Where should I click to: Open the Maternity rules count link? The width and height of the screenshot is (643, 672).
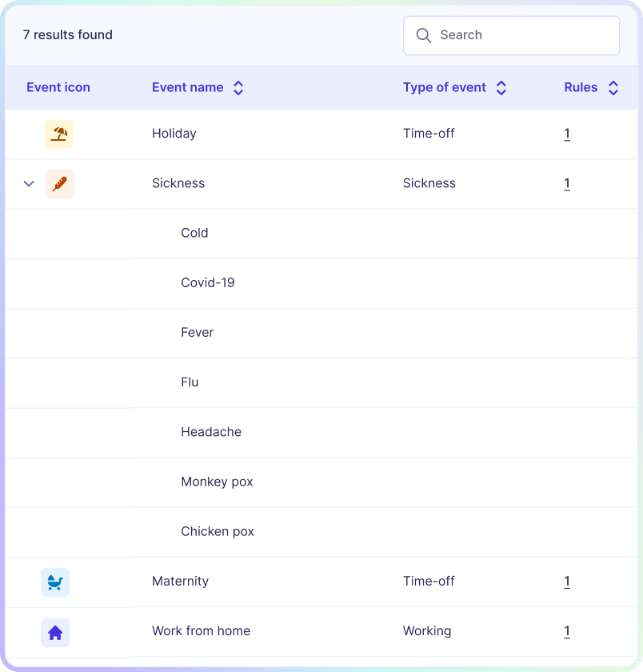[x=567, y=582]
